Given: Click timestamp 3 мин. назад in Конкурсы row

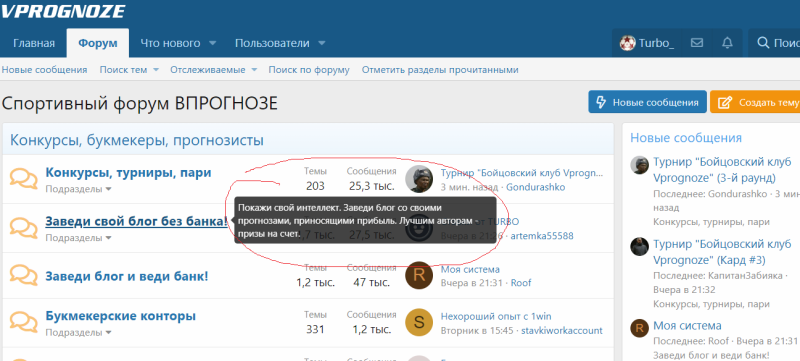Looking at the screenshot, I should [x=470, y=187].
